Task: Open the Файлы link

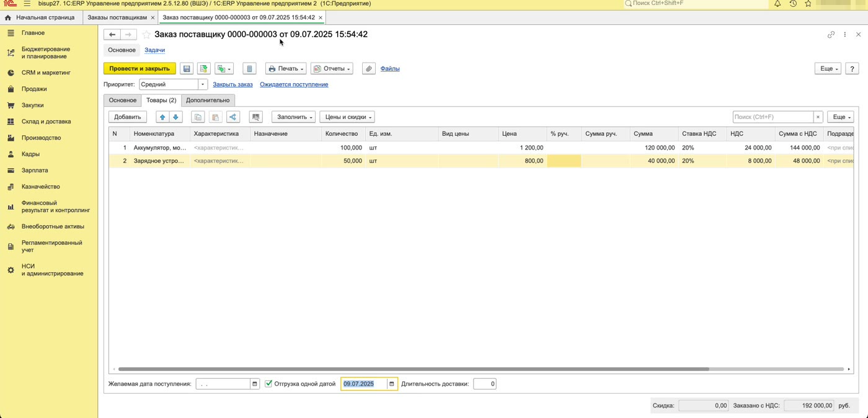Action: [390, 69]
